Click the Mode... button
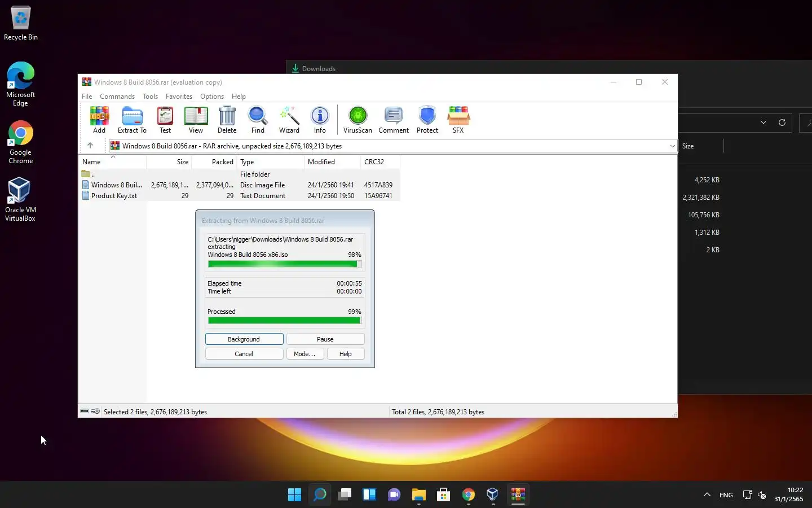The image size is (812, 508). (x=304, y=354)
